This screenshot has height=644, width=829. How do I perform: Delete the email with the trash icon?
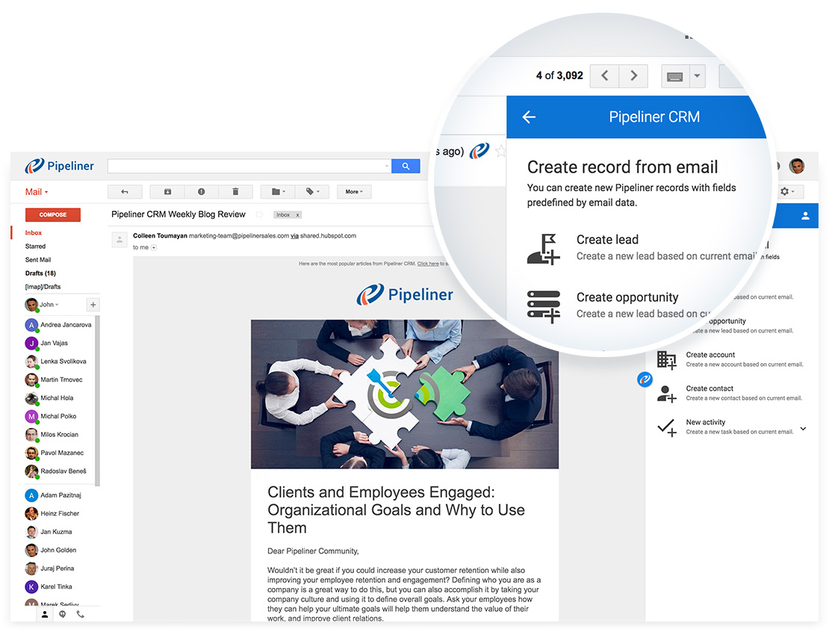click(x=235, y=191)
